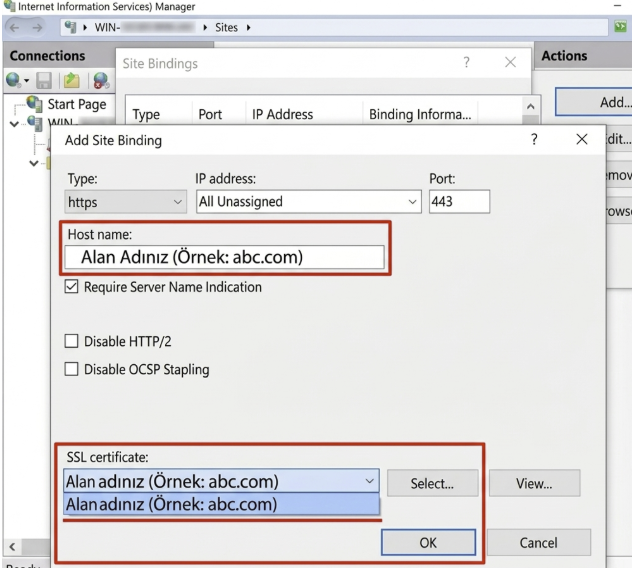This screenshot has width=638, height=572.
Task: Click the arrow after Sites in the breadcrumb
Action: pyautogui.click(x=248, y=27)
